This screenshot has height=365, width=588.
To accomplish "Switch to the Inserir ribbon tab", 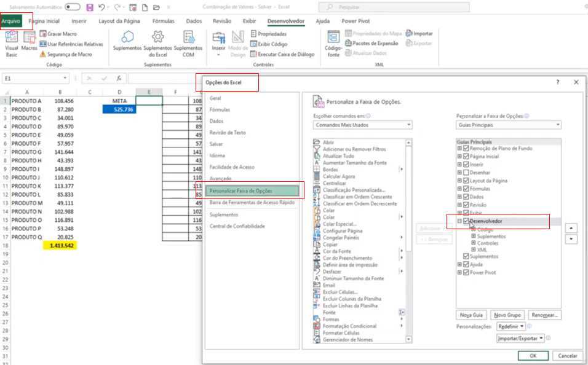I will pyautogui.click(x=79, y=21).
